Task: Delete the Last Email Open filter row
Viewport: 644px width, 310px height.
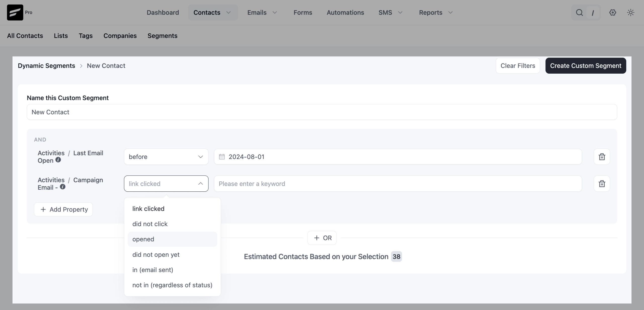Action: click(x=602, y=157)
